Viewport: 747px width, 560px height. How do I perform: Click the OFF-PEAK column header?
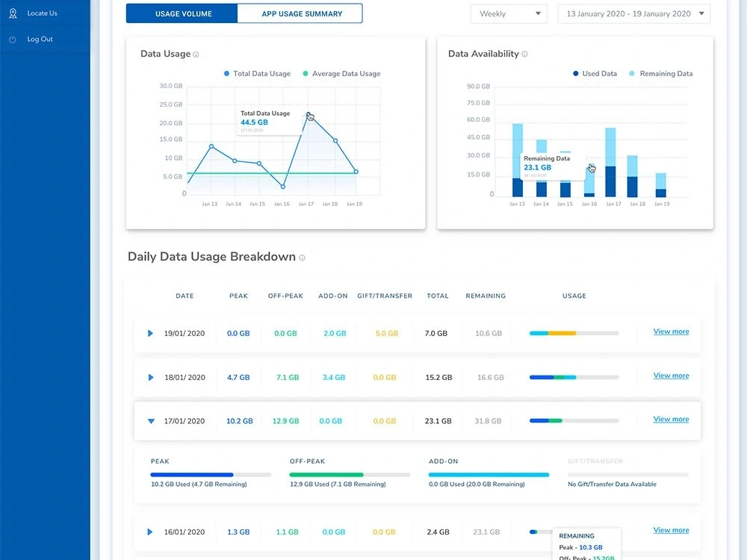coord(285,296)
